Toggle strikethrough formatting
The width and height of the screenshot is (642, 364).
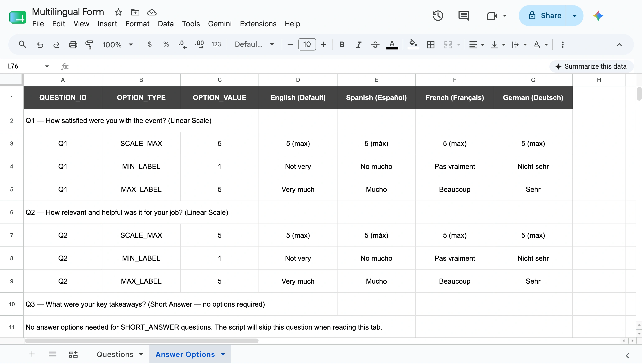(375, 44)
